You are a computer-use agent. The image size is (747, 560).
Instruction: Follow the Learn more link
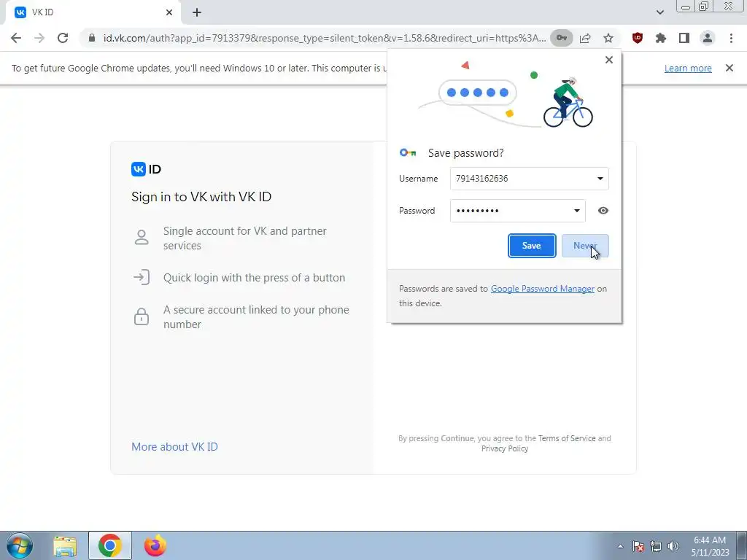point(688,68)
